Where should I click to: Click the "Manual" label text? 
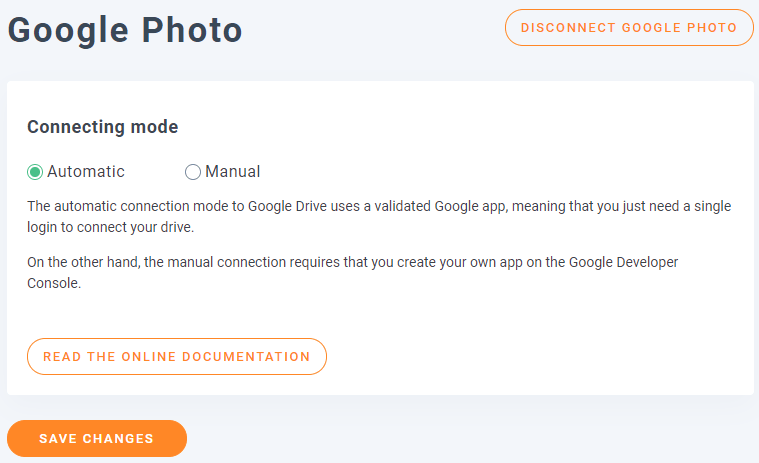[x=233, y=172]
